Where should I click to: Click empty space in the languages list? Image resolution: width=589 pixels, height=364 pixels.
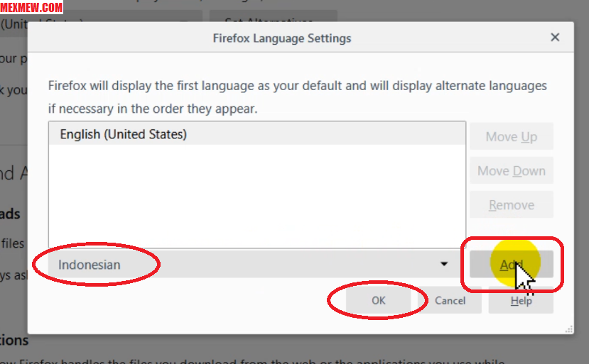[x=256, y=199]
